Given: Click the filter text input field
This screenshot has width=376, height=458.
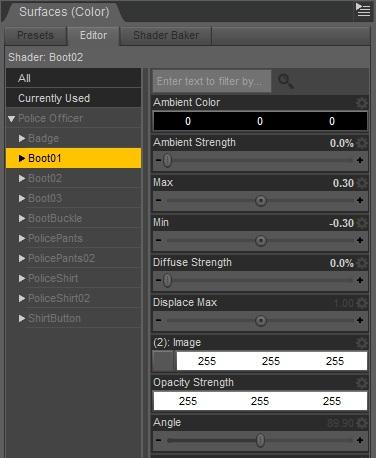Looking at the screenshot, I should (x=212, y=81).
